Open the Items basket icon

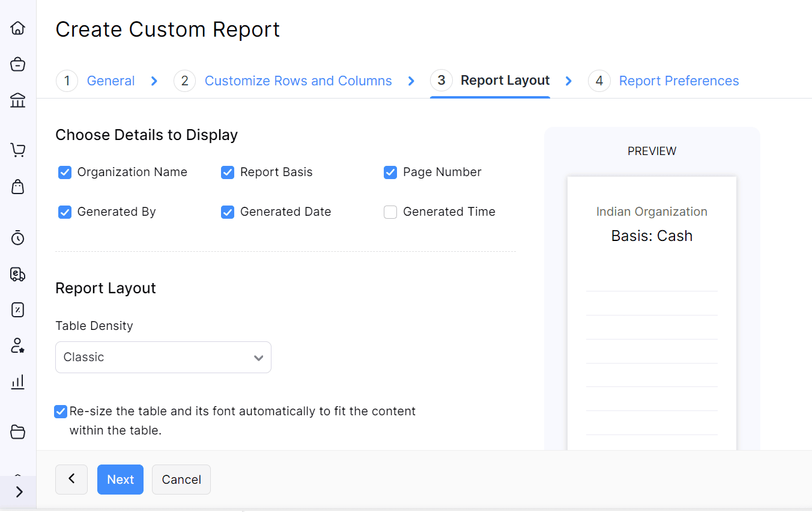point(18,64)
